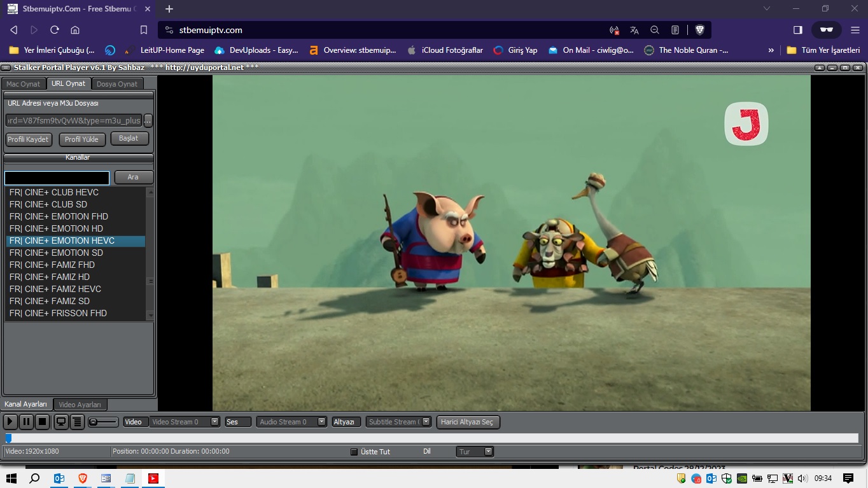Click the Profili Kaydet button

click(29, 139)
